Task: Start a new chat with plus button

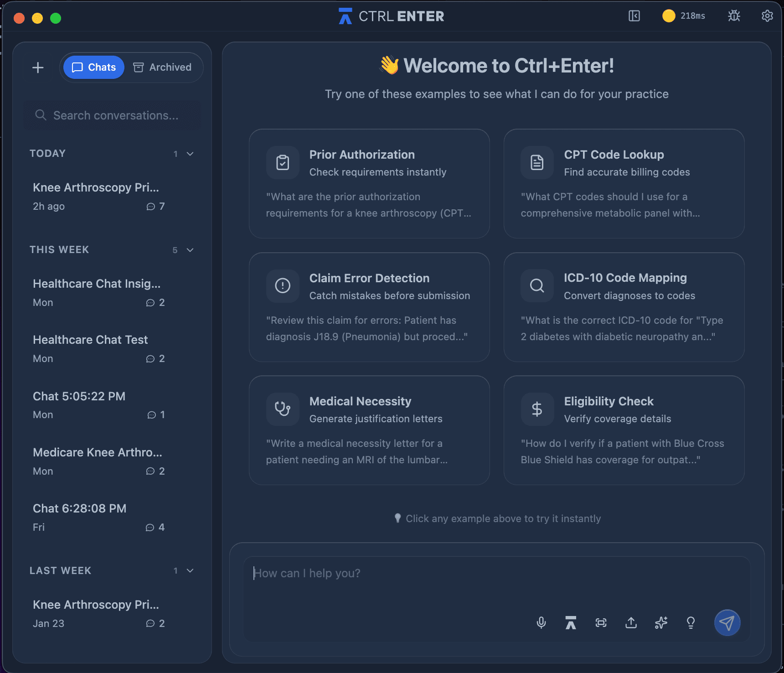Action: pos(38,67)
